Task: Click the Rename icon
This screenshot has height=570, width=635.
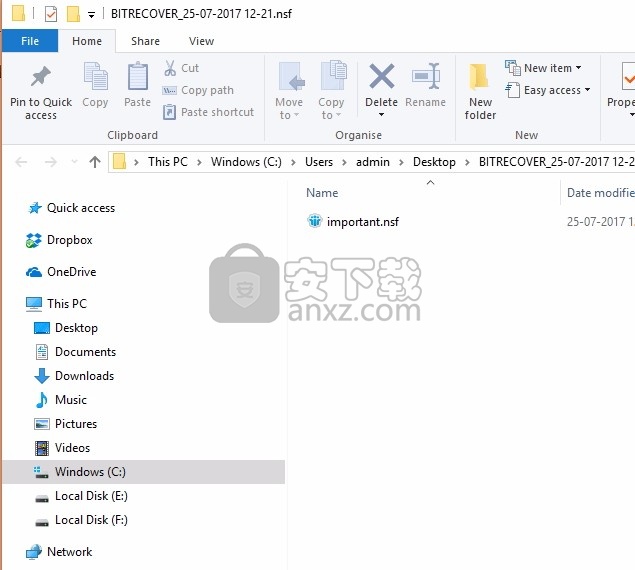Action: [x=426, y=76]
